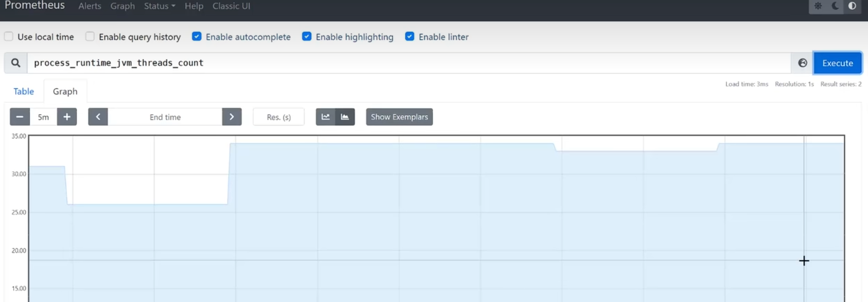Open the Alerts page

pos(90,6)
